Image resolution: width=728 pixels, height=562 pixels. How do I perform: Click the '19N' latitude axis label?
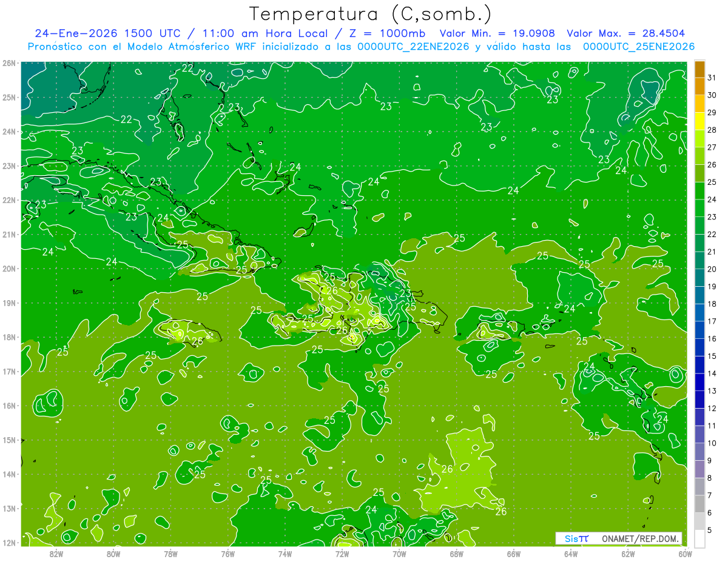[x=8, y=303]
